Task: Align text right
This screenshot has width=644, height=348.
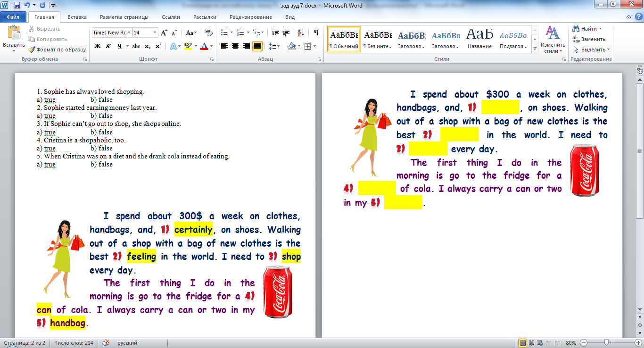Action: (x=247, y=46)
